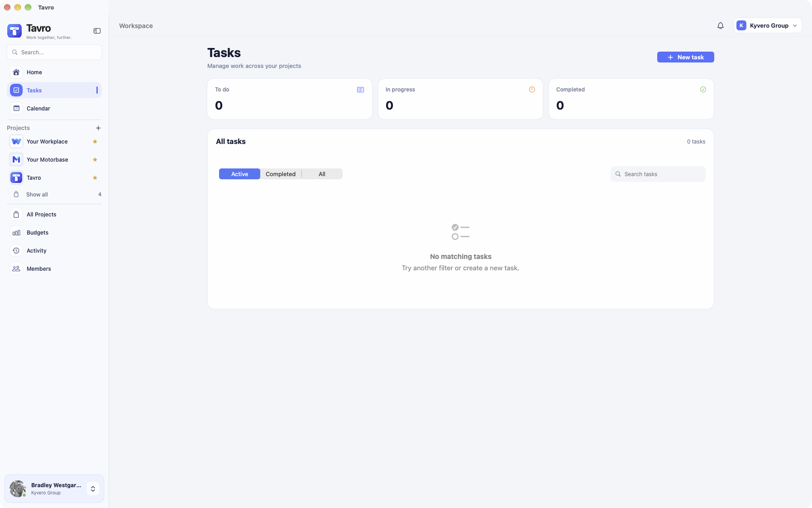Click the 'All tasks' heading
The height and width of the screenshot is (508, 812).
[x=231, y=142]
